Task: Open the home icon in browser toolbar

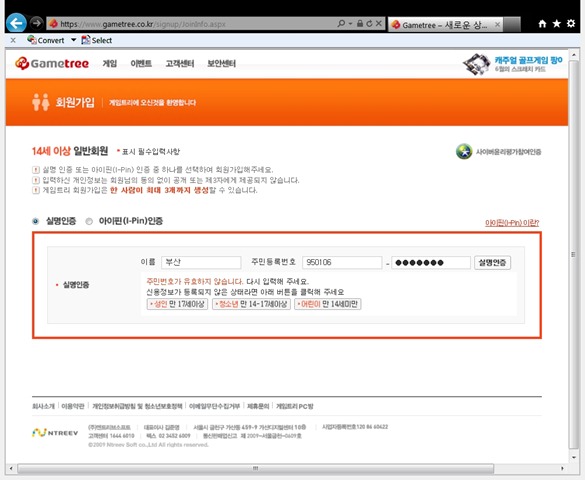Action: coord(542,24)
